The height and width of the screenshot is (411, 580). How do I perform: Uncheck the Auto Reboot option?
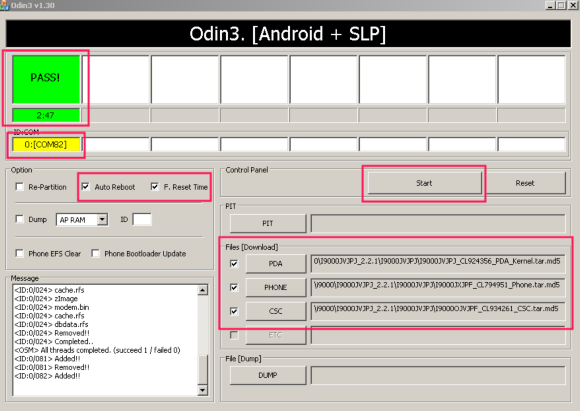(x=85, y=186)
